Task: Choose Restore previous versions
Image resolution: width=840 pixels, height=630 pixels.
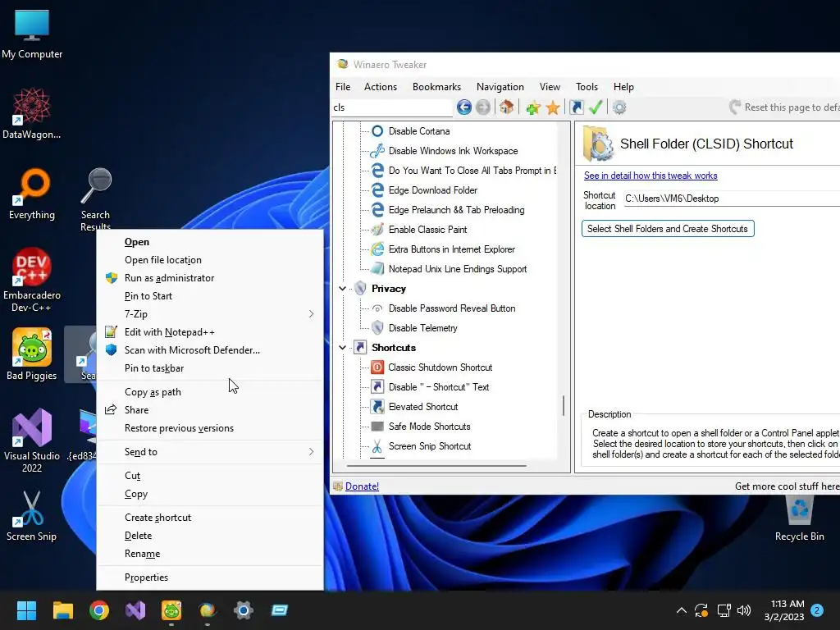Action: 210,428
